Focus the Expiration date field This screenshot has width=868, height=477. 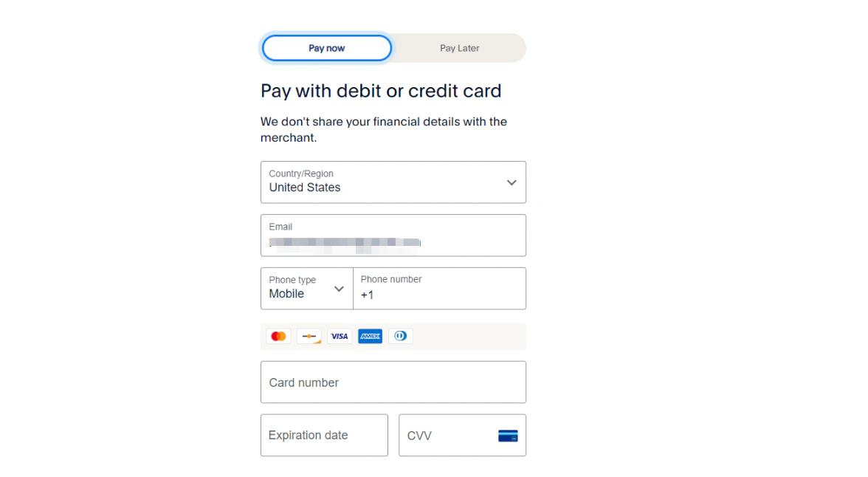pos(324,436)
